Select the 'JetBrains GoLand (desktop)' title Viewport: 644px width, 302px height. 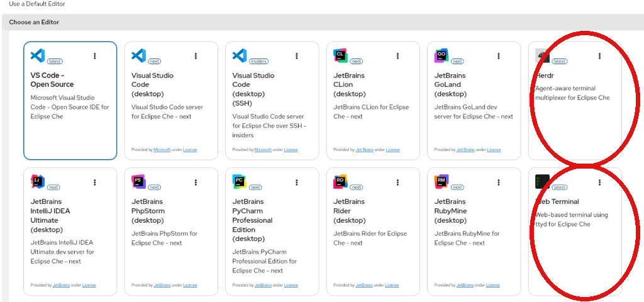point(450,85)
